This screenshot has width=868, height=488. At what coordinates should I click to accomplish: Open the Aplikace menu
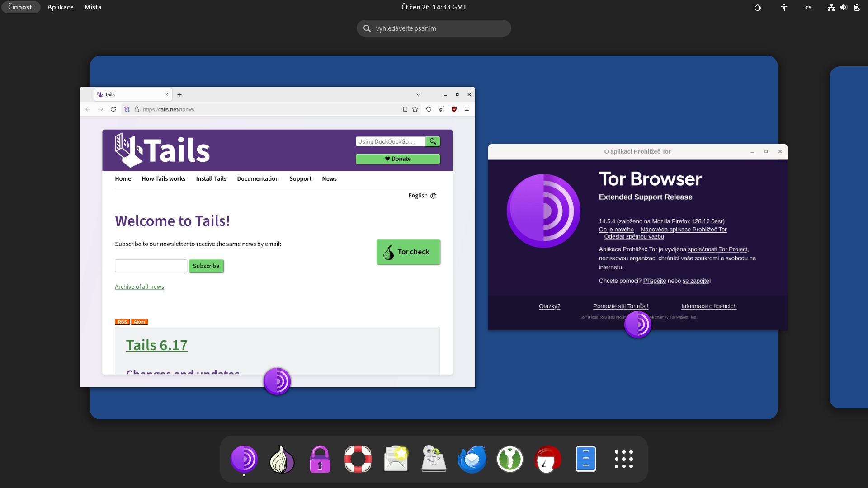pos(60,7)
